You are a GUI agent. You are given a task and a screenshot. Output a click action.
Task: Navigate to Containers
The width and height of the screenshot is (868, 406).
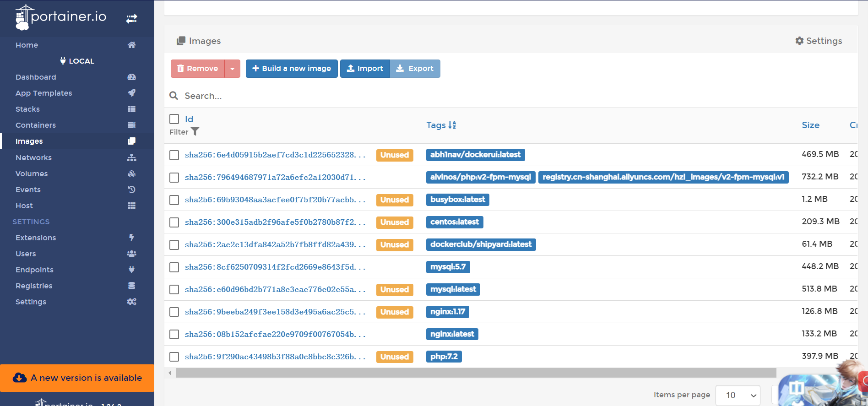point(36,125)
